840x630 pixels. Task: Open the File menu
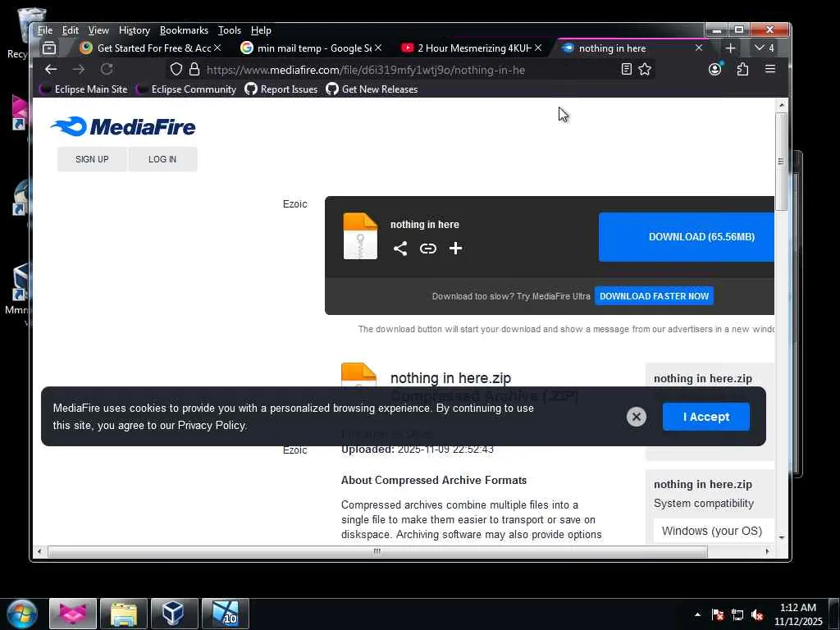click(45, 30)
